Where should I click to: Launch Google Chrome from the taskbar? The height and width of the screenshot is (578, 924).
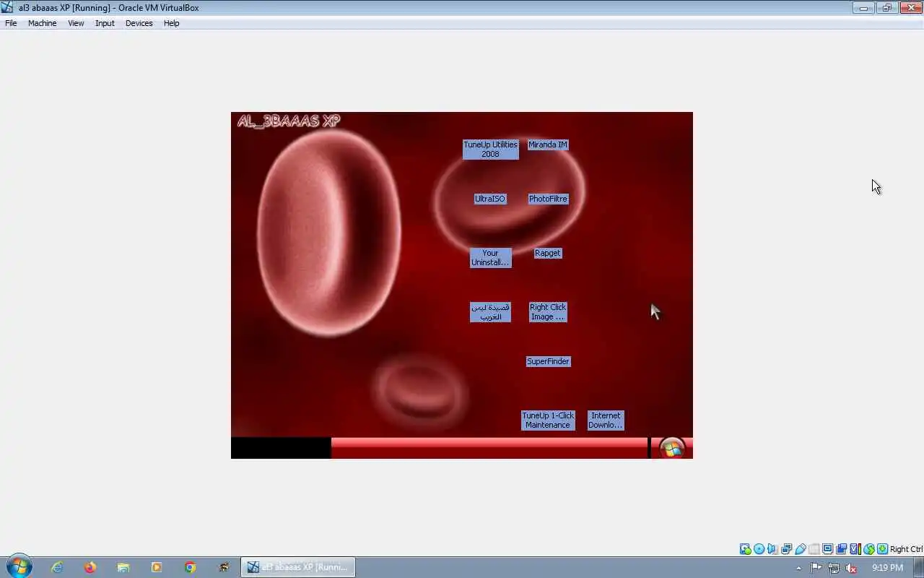(x=190, y=567)
